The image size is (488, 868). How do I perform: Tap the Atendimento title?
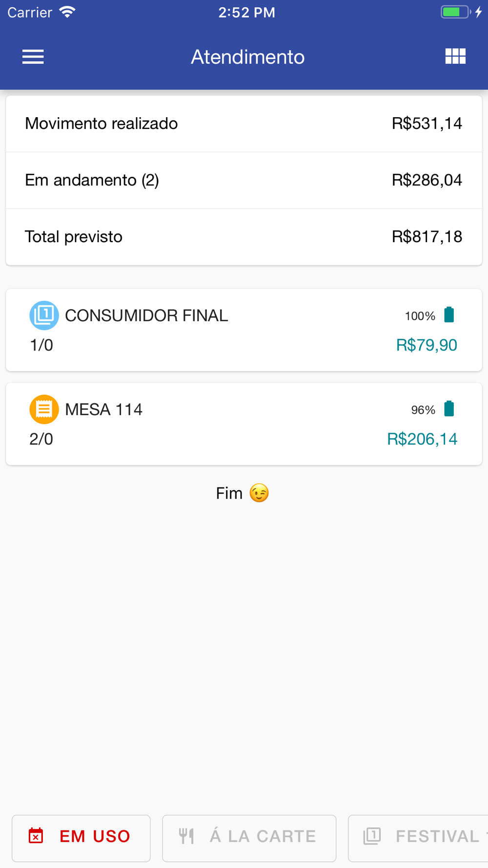247,57
